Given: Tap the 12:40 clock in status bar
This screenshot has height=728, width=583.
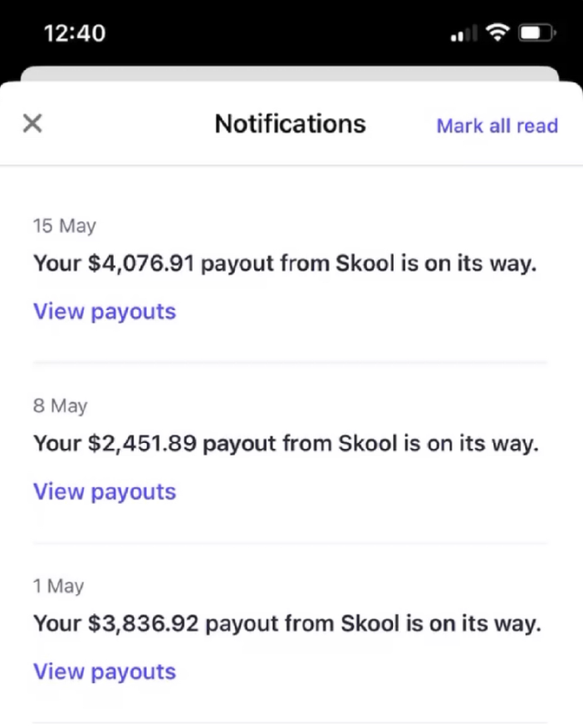Looking at the screenshot, I should tap(75, 33).
